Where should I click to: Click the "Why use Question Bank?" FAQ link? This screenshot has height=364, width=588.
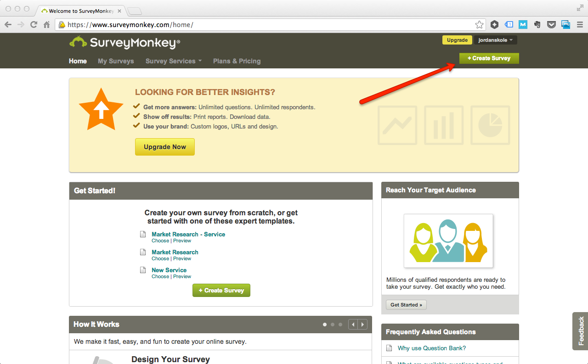click(x=431, y=348)
